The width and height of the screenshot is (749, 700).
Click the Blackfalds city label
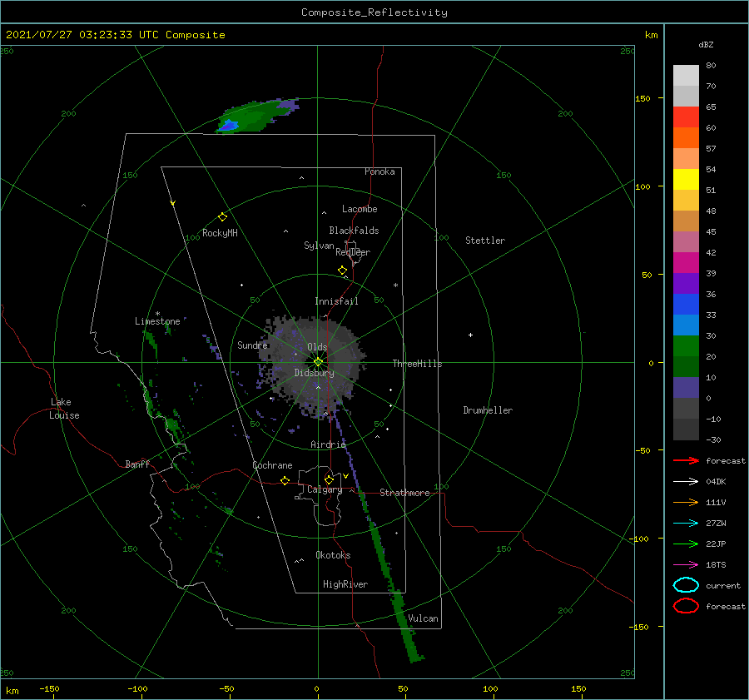click(354, 231)
